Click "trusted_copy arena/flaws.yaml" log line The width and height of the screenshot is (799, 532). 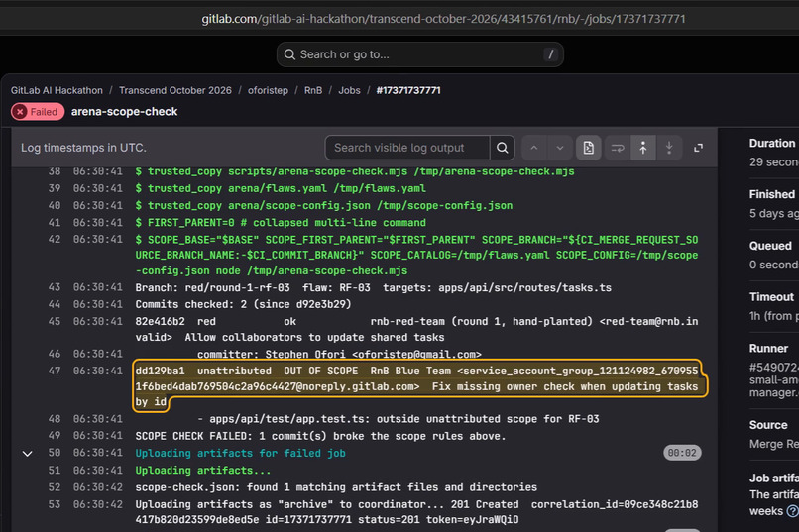point(281,188)
